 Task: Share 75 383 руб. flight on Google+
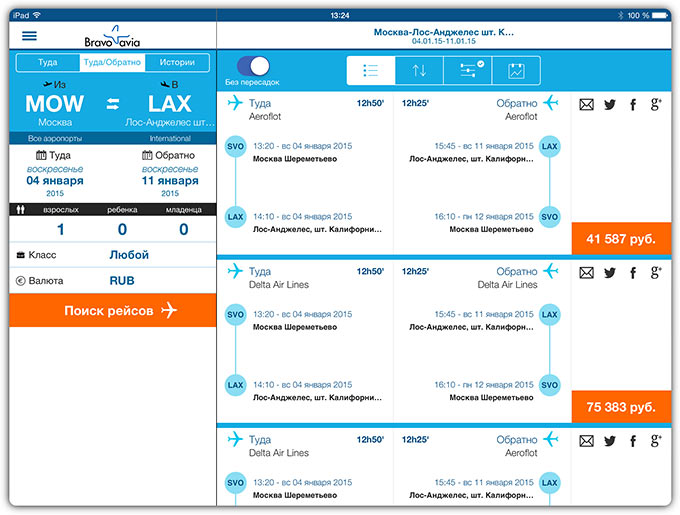coord(656,273)
